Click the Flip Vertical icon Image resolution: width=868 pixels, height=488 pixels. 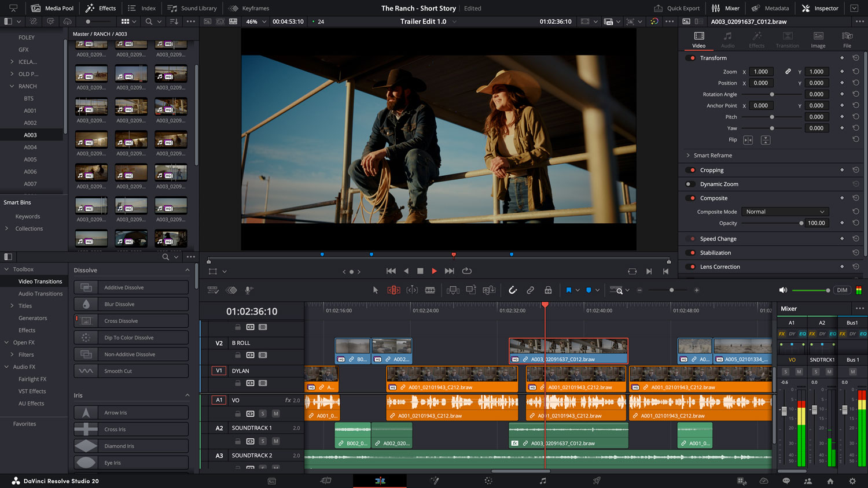(x=766, y=140)
